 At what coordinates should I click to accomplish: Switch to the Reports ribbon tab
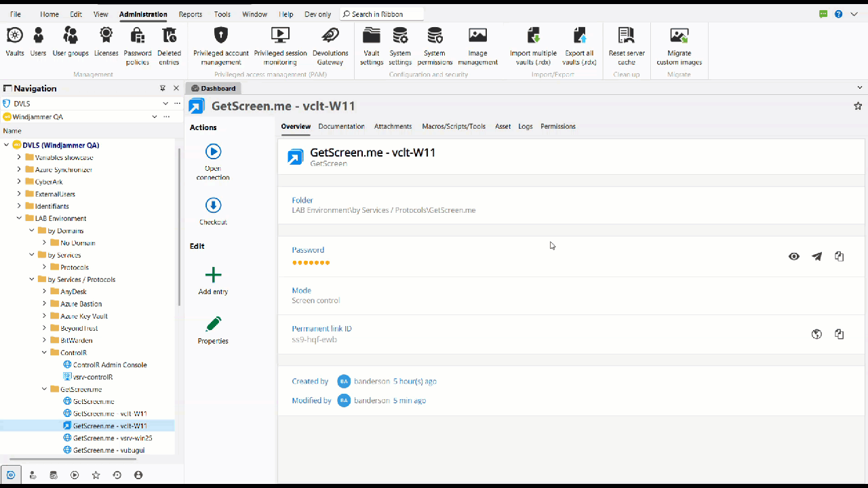(191, 14)
